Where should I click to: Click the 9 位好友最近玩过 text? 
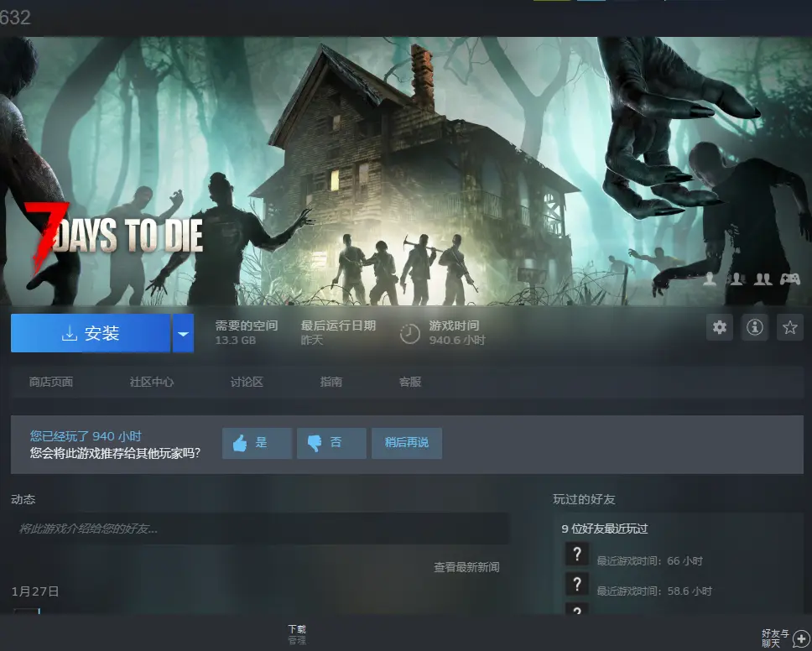[x=605, y=529]
